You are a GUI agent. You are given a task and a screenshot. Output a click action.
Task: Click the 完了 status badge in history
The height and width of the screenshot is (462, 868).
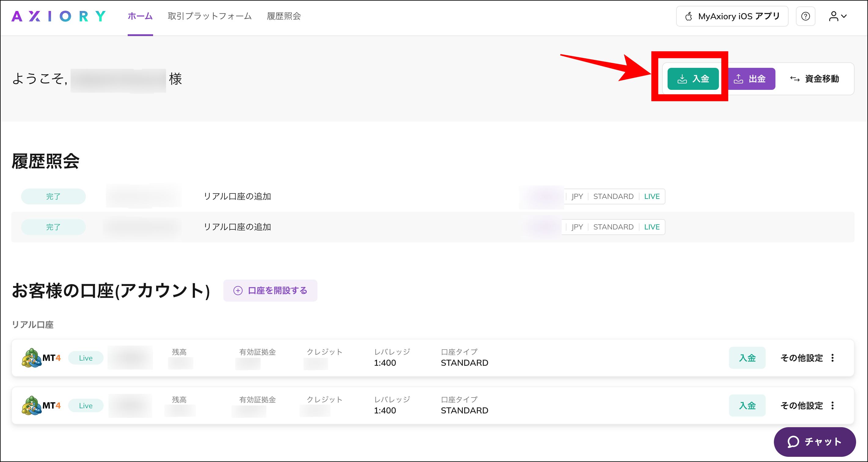[x=53, y=196]
